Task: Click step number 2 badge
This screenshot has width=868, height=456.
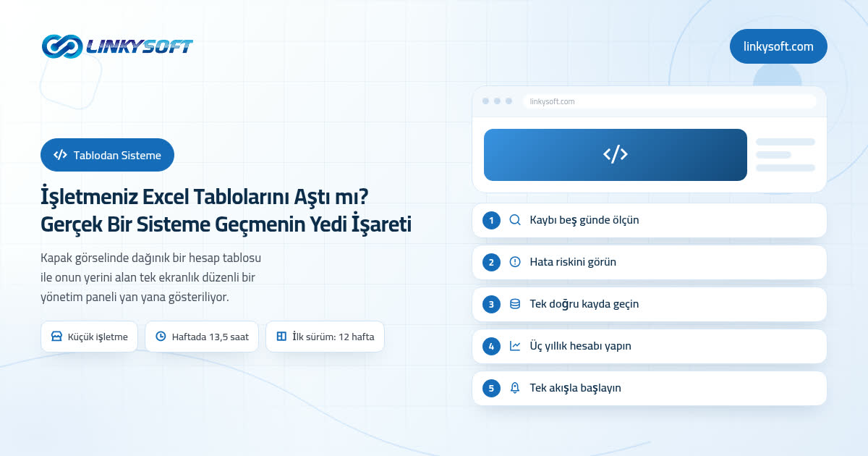Action: pos(491,262)
